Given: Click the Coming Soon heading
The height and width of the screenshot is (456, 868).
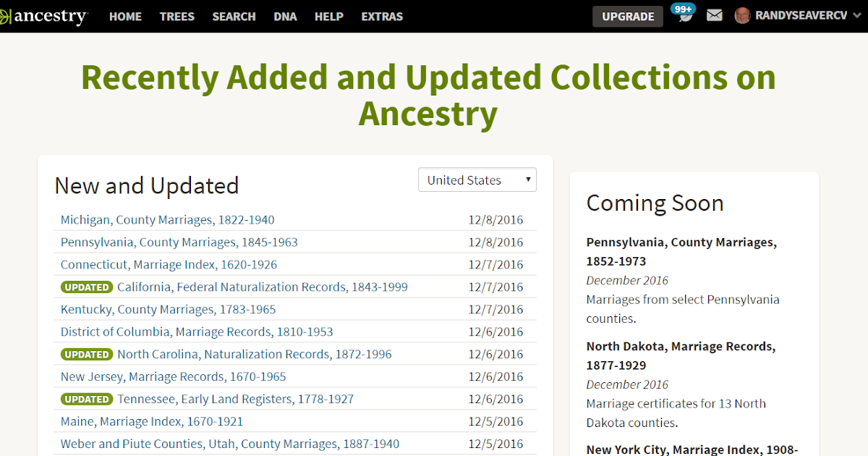Looking at the screenshot, I should pos(655,203).
